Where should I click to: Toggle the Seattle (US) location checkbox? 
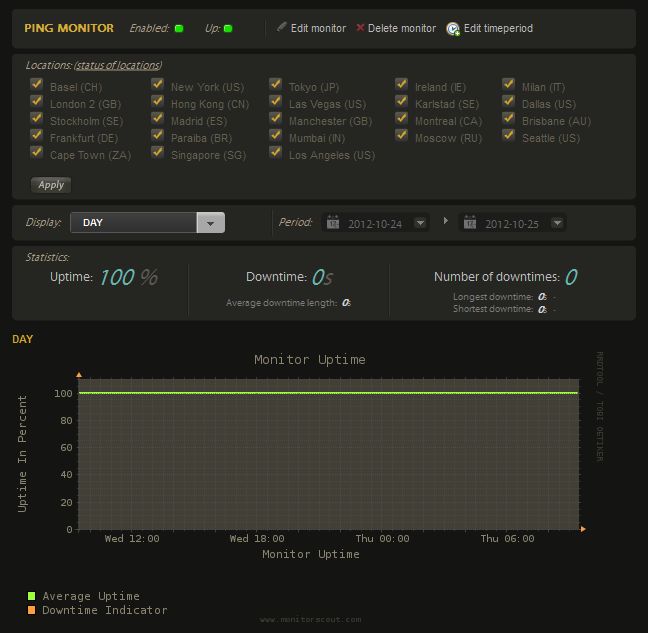(x=508, y=137)
